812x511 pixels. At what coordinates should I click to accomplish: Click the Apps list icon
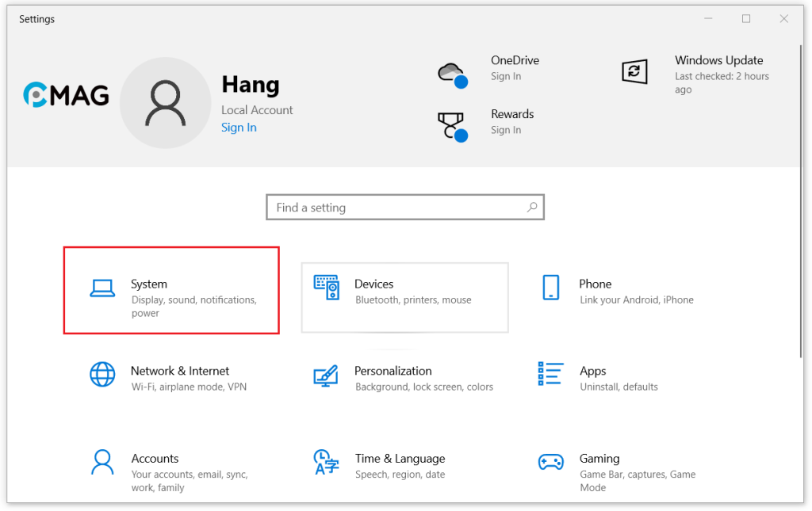coord(550,374)
